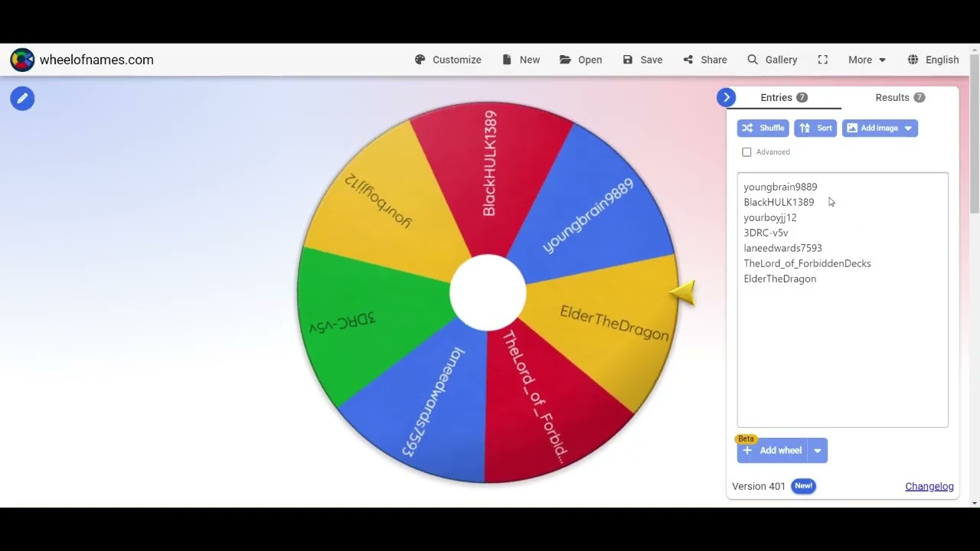
Task: Shuffle the entries
Action: click(x=763, y=128)
